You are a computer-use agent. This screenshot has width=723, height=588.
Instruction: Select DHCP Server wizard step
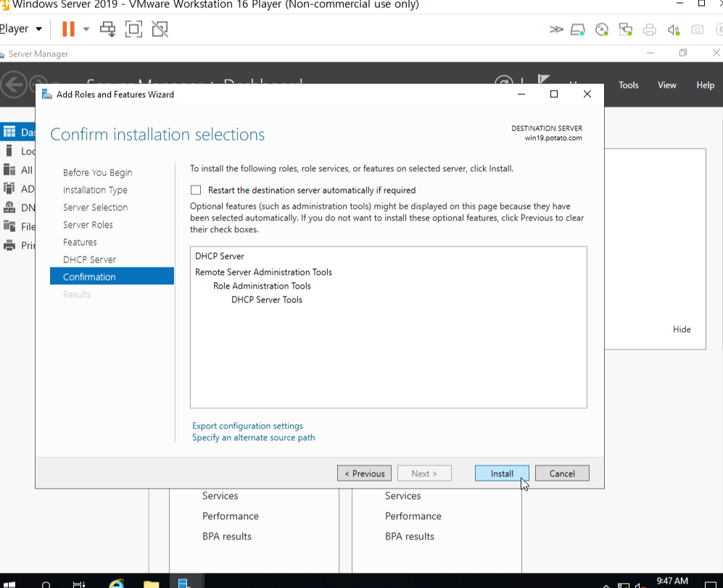click(89, 260)
